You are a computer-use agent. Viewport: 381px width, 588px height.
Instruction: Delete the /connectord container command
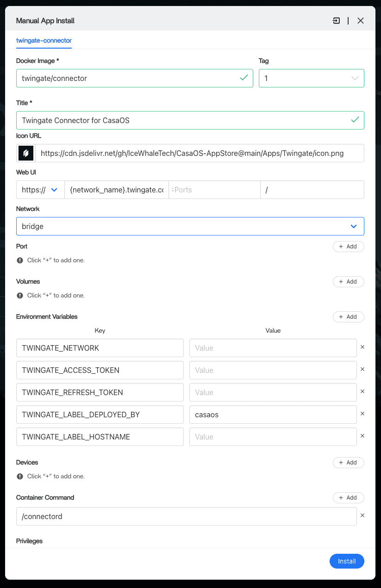(x=362, y=515)
